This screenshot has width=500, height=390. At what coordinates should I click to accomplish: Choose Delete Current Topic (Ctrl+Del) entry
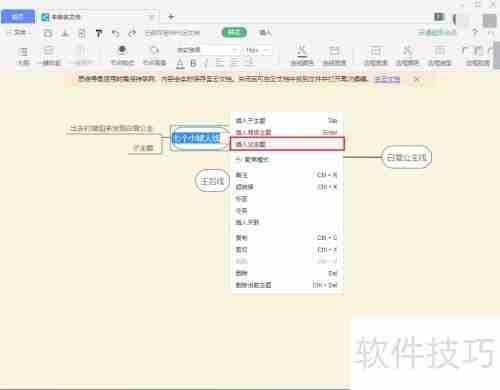click(x=287, y=285)
